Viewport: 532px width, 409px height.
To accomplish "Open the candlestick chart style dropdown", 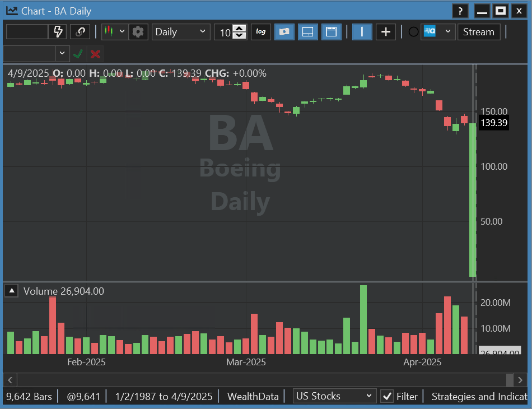I will pyautogui.click(x=115, y=32).
